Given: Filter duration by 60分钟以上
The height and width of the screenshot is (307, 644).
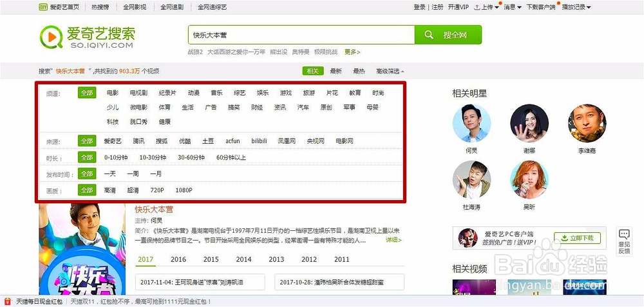Looking at the screenshot, I should (231, 157).
